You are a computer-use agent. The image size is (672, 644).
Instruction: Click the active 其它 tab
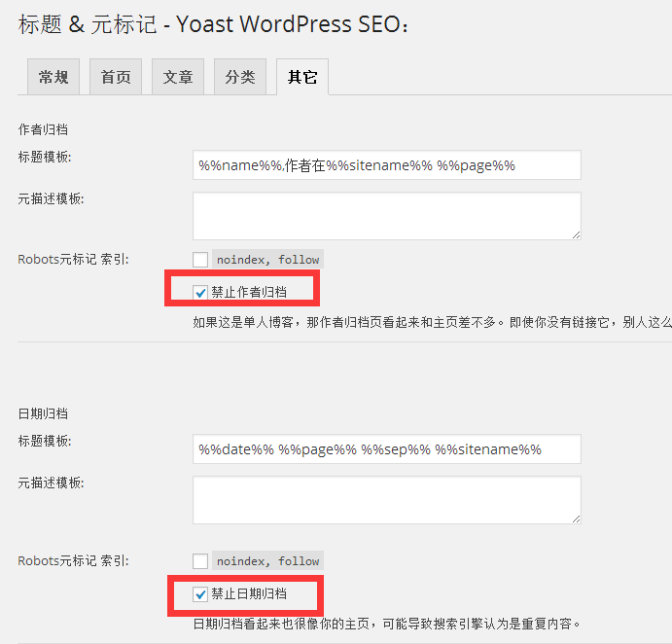302,78
